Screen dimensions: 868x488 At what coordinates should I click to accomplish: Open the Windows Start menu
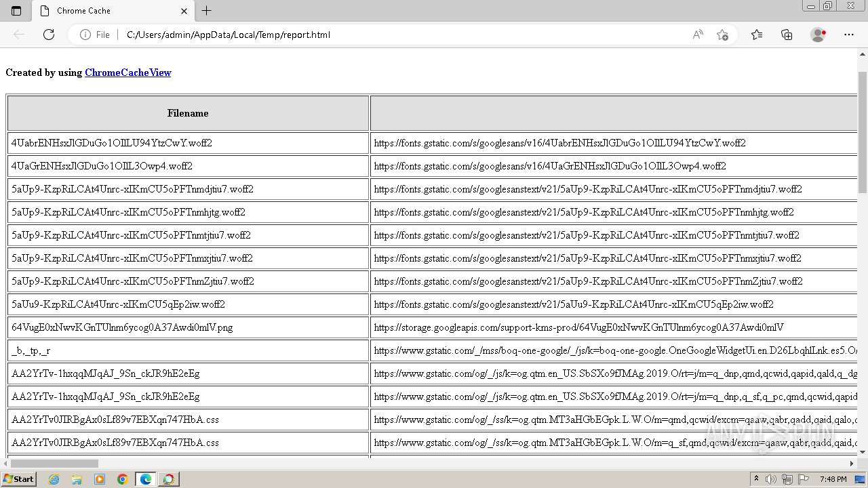(18, 479)
